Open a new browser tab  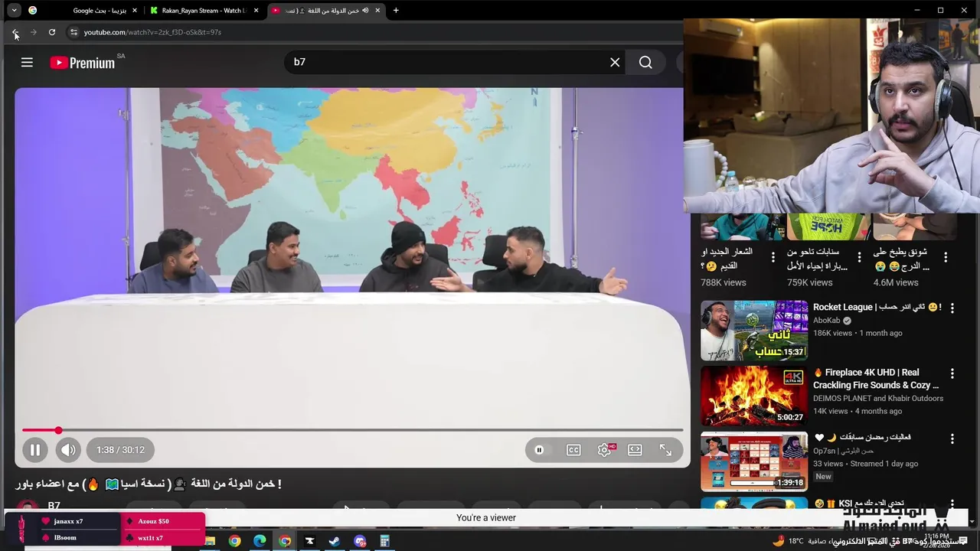pyautogui.click(x=396, y=11)
